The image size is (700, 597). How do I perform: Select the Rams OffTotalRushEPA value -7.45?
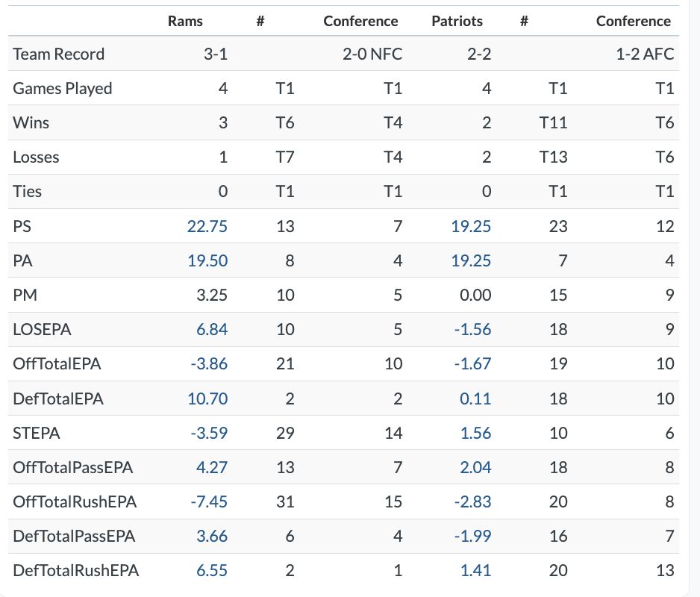pos(209,501)
